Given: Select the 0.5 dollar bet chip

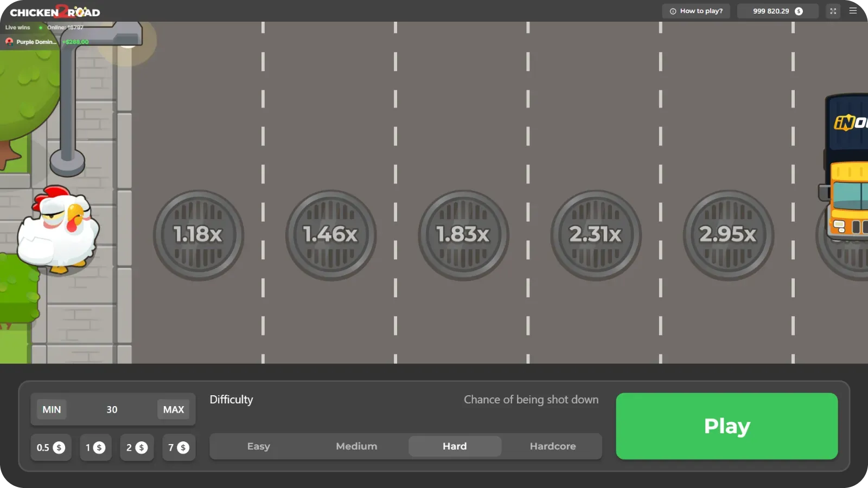Looking at the screenshot, I should tap(51, 447).
